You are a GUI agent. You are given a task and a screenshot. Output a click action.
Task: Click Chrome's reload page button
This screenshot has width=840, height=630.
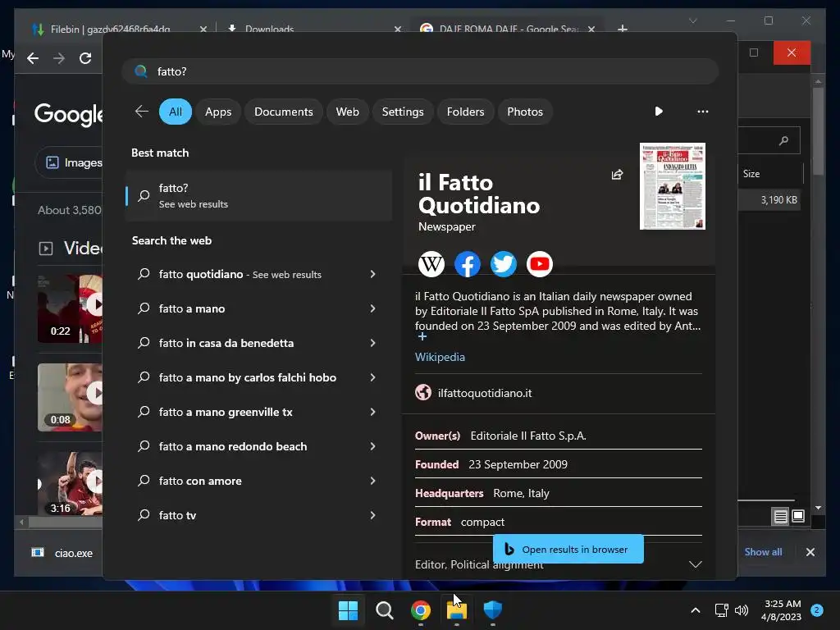pyautogui.click(x=85, y=58)
